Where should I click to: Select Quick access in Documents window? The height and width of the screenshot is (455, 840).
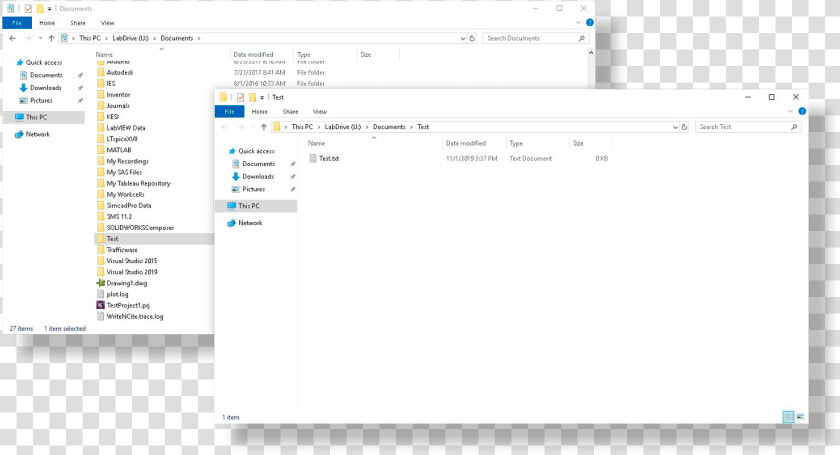pyautogui.click(x=44, y=63)
